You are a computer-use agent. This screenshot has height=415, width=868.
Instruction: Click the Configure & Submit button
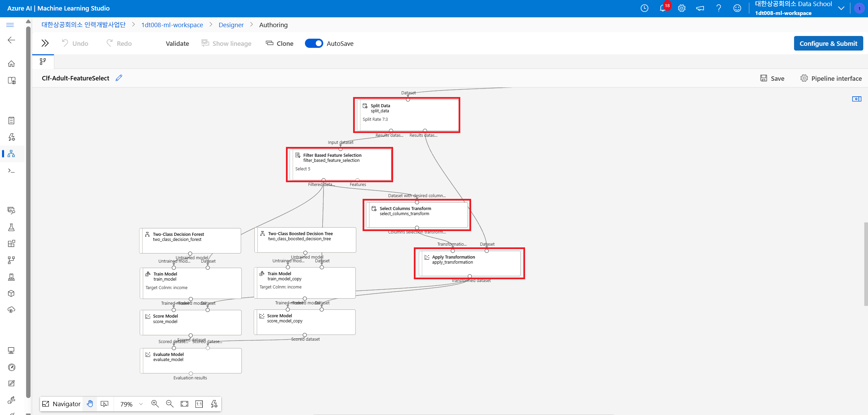point(828,43)
